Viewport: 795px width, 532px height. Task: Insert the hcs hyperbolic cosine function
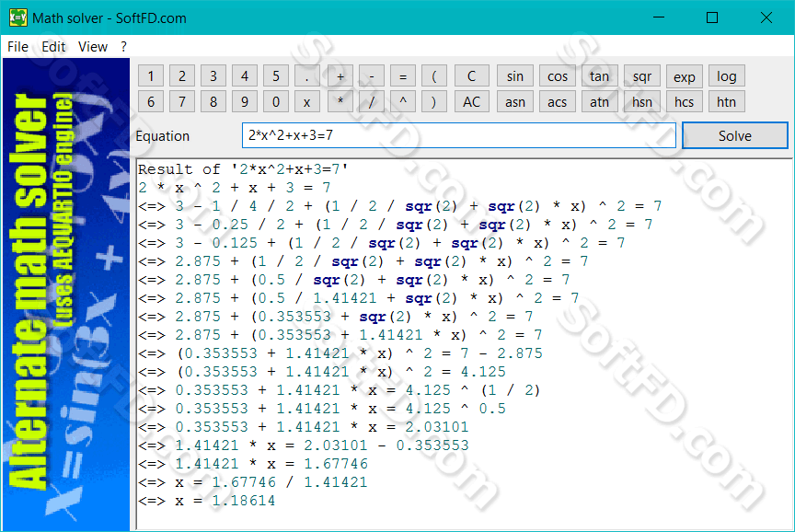coord(684,101)
